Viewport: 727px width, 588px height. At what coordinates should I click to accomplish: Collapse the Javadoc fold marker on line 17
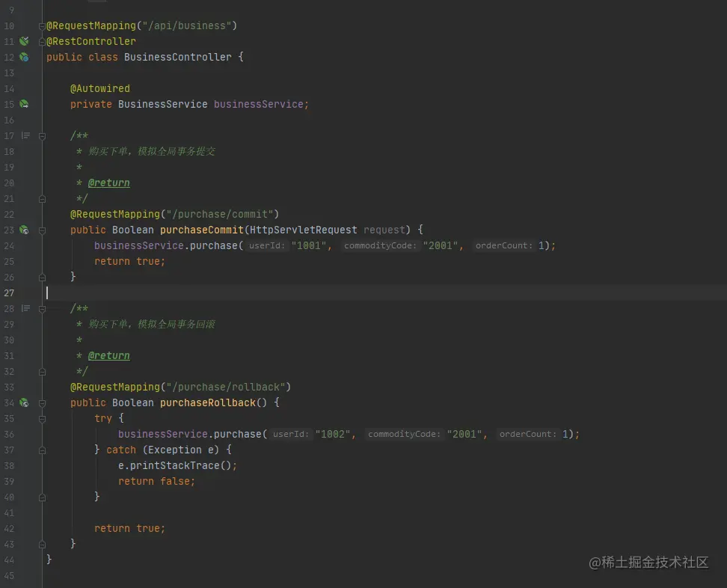(42, 136)
